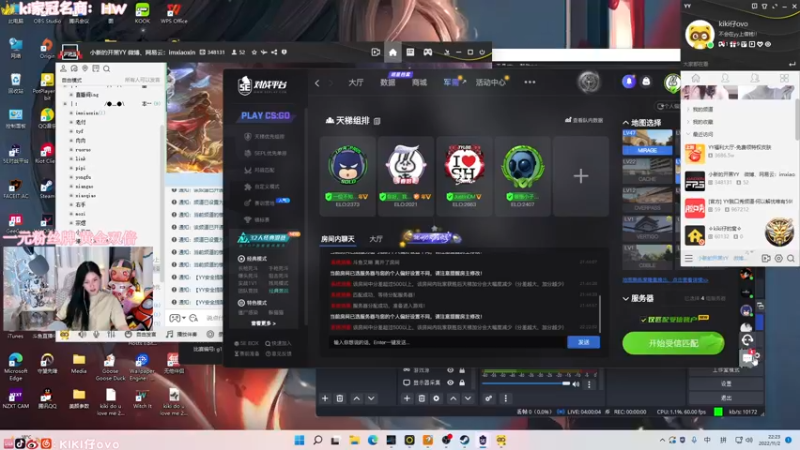
Task: Switch to 数据 nav tab
Action: pyautogui.click(x=388, y=82)
